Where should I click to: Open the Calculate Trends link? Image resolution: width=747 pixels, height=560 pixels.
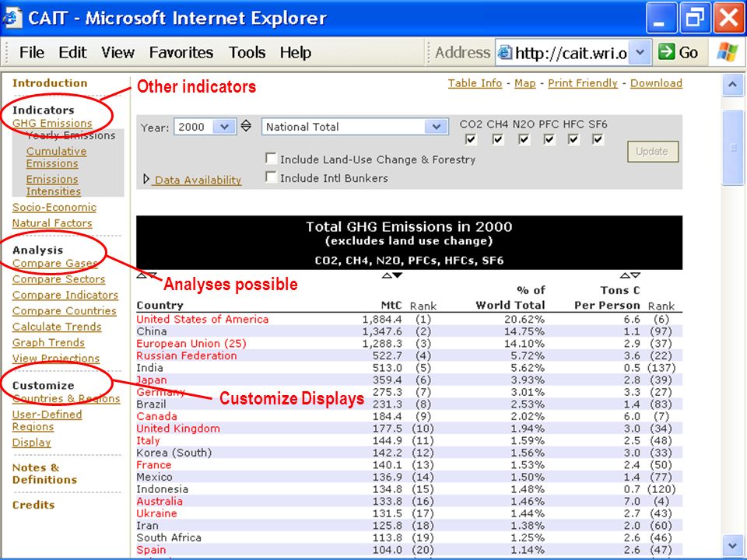point(57,327)
